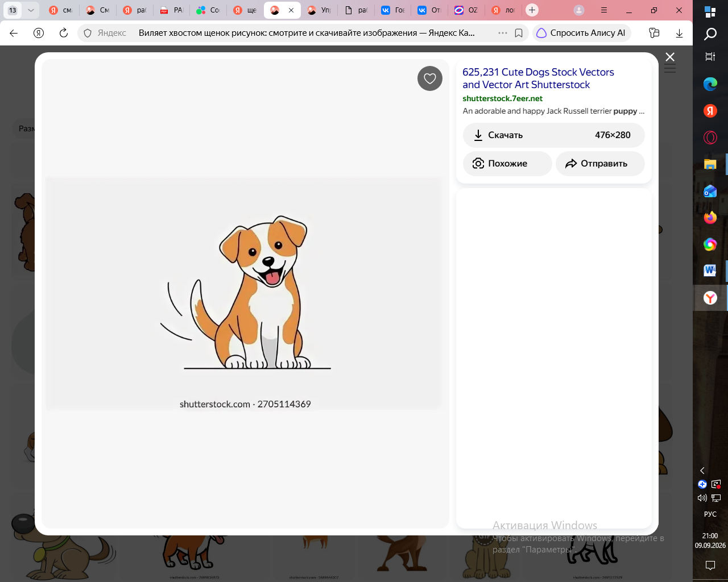Expand the tab groups dropdown arrow
Viewport: 728px width, 582px height.
[31, 10]
